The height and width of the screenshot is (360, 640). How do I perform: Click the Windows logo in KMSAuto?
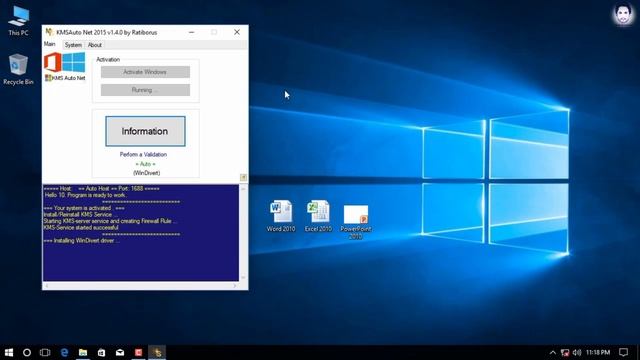(x=74, y=62)
